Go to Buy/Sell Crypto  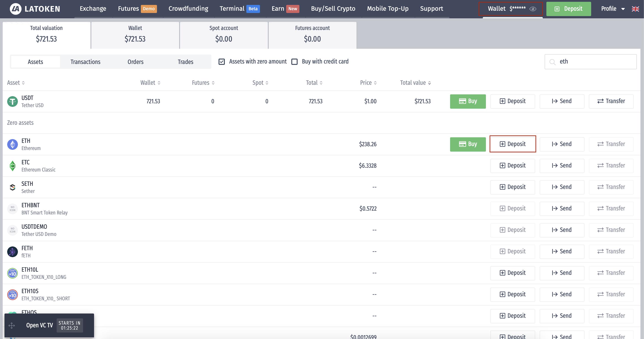[333, 9]
